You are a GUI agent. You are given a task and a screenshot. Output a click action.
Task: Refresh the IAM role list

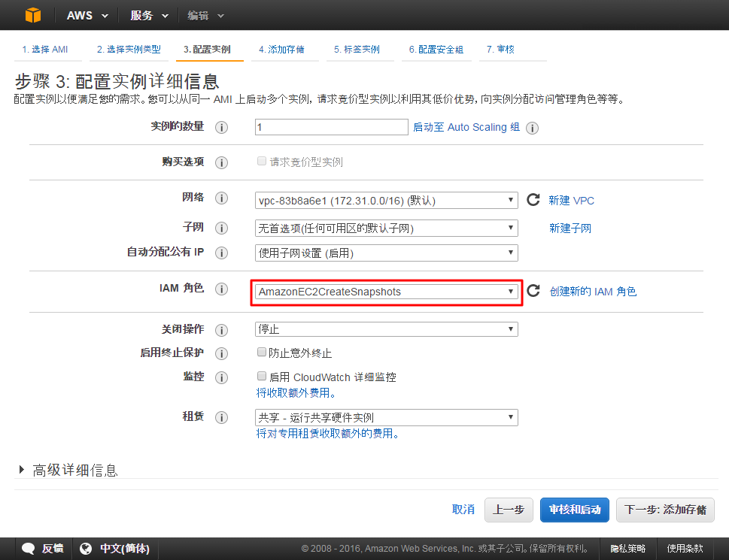[x=533, y=291]
